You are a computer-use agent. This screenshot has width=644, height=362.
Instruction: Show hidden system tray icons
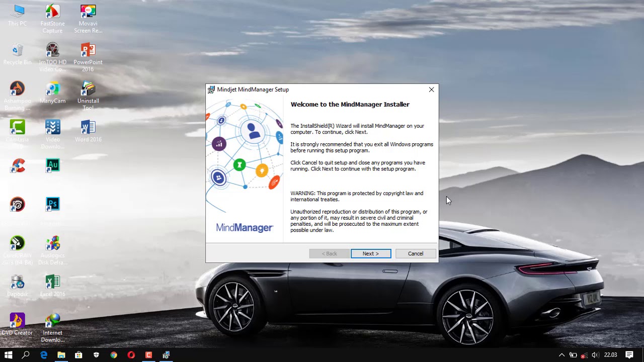562,355
